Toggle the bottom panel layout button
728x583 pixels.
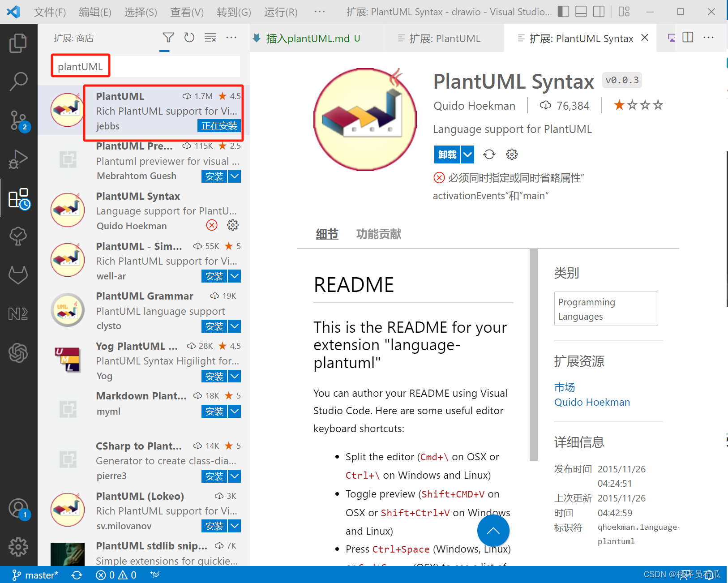point(581,12)
